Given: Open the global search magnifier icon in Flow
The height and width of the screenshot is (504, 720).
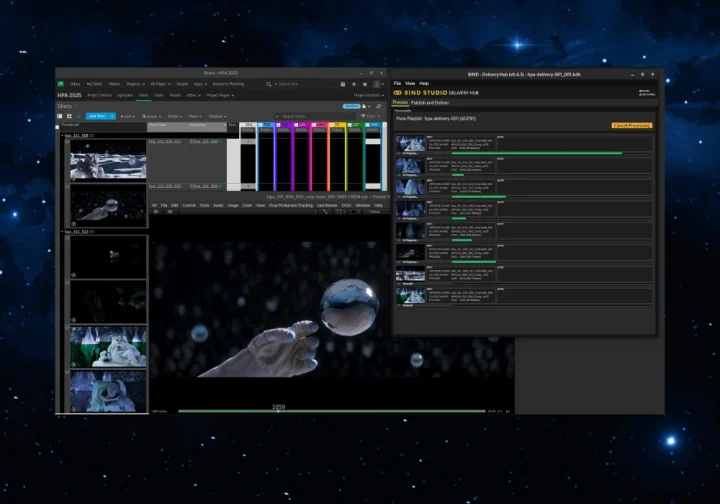Looking at the screenshot, I should (x=269, y=84).
